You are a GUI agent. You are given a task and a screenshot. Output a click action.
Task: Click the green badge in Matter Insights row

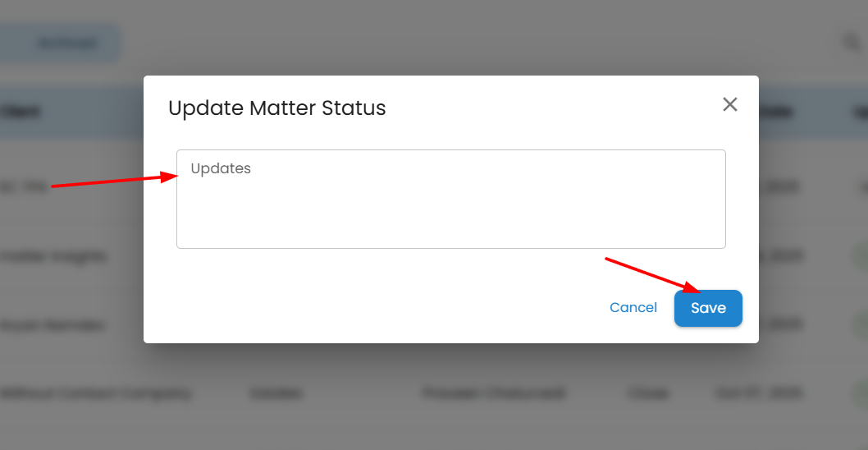click(861, 257)
